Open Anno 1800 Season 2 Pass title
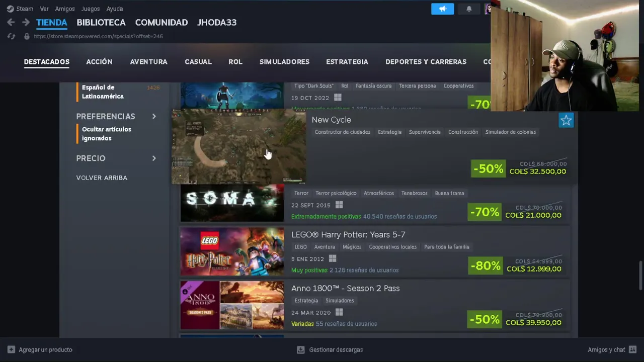 tap(345, 288)
